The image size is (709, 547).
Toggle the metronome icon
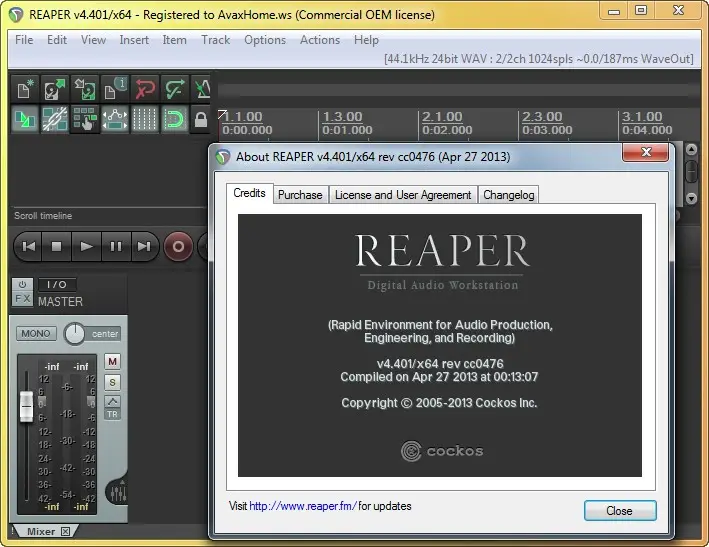point(202,88)
